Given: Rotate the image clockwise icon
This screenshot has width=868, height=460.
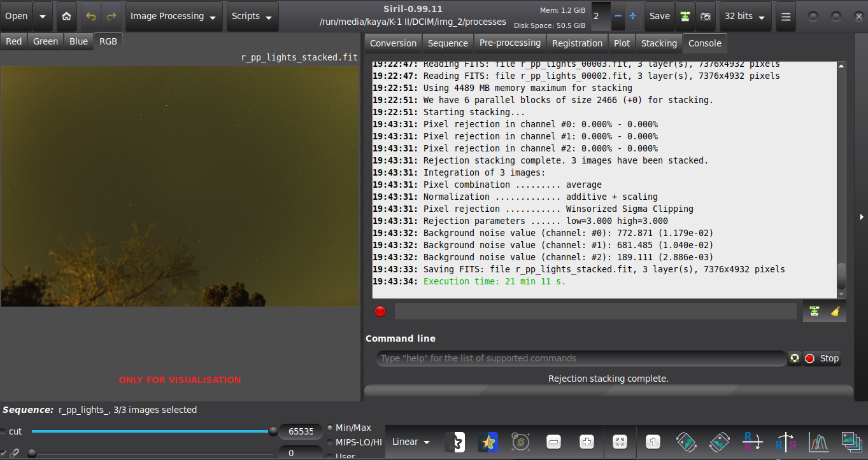Looking at the screenshot, I should click(x=719, y=442).
